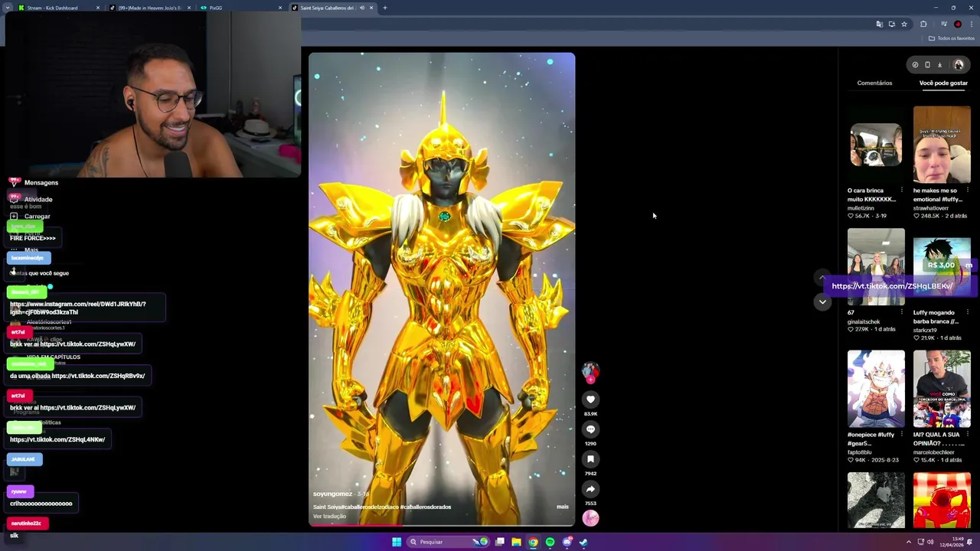
Task: Open the PixGG browser tab
Action: (241, 8)
